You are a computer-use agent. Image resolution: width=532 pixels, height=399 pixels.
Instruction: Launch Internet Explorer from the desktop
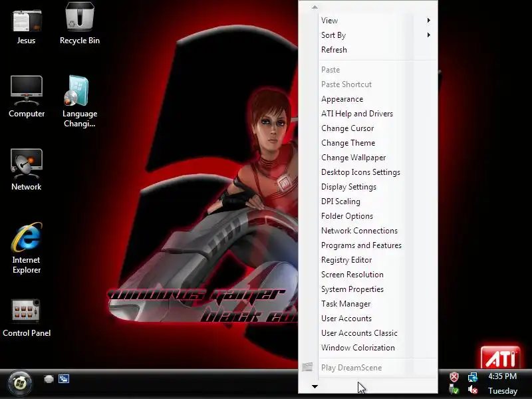click(27, 247)
